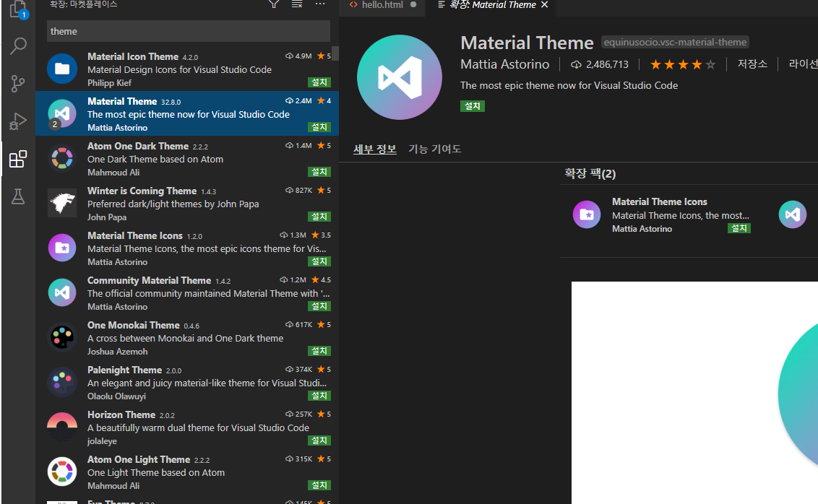Click the Atom One Dark Theme icon
Image resolution: width=818 pixels, height=504 pixels.
pyautogui.click(x=62, y=158)
